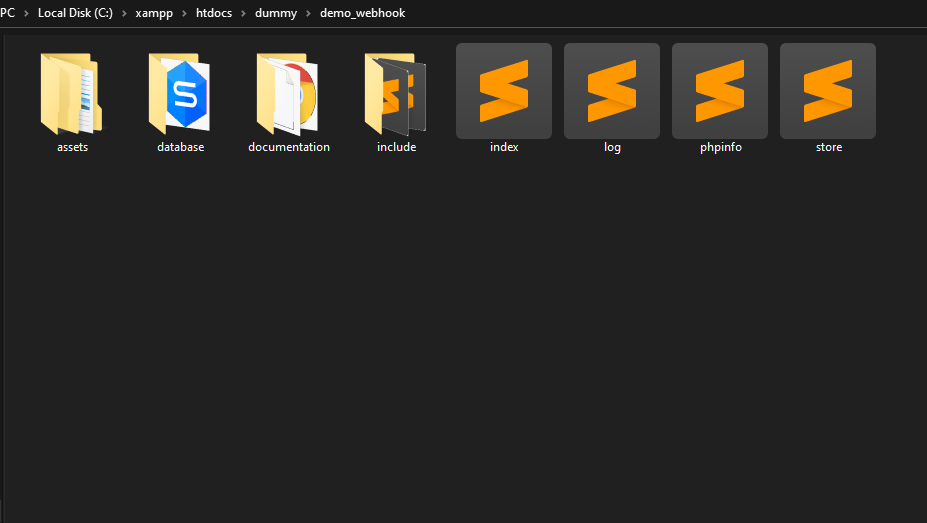
Task: Expand the chevron after Local Disk (C:)
Action: pos(125,13)
